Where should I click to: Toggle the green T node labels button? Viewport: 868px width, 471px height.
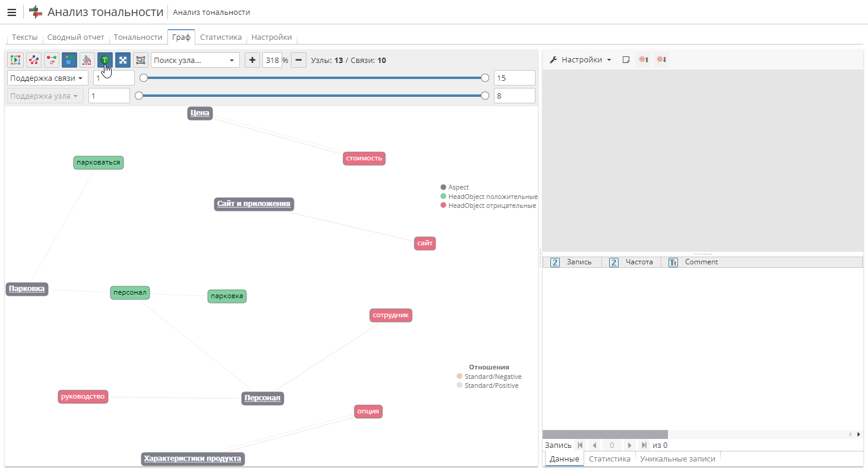pos(105,60)
